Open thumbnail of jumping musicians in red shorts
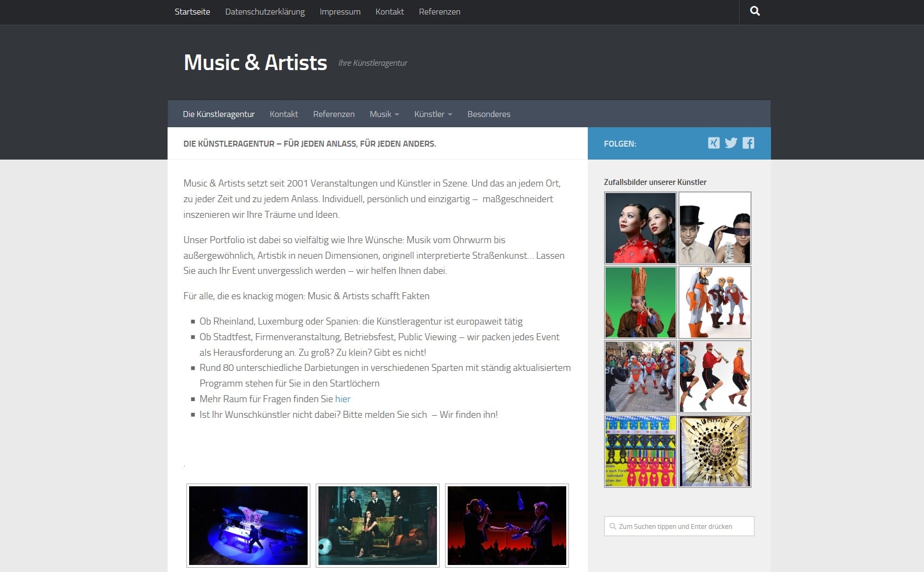The width and height of the screenshot is (924, 572). tap(715, 376)
